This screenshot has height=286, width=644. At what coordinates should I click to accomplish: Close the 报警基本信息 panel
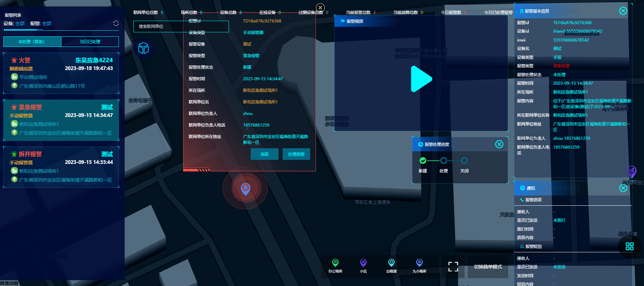623,11
